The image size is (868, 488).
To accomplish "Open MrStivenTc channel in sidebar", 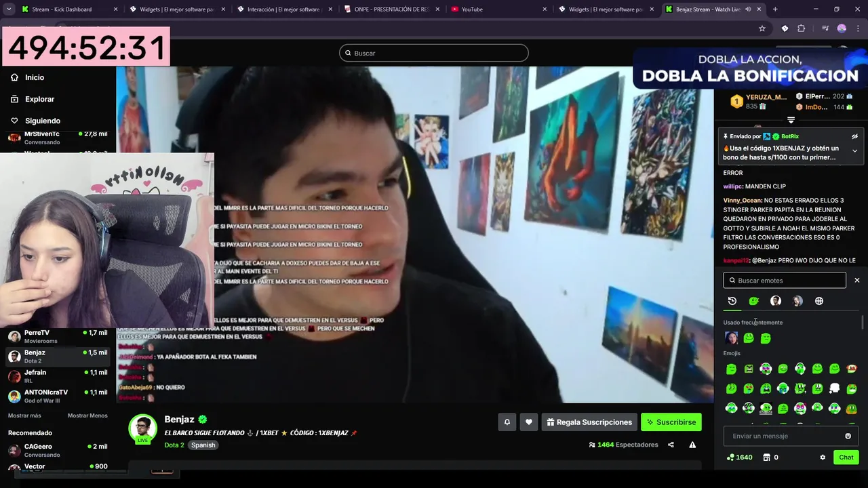I will tap(58, 138).
